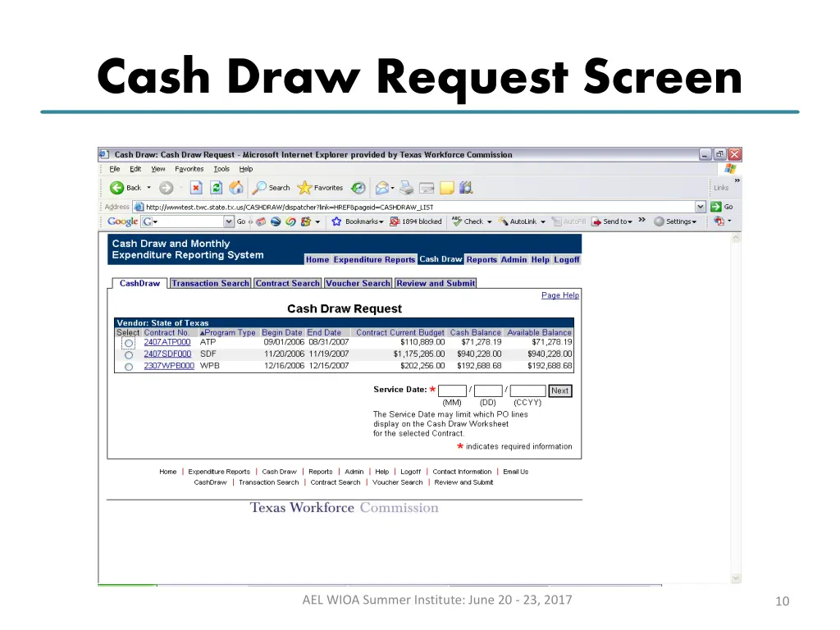The height and width of the screenshot is (630, 840).
Task: Click the vertical scrollbar down arrow
Action: 736,578
